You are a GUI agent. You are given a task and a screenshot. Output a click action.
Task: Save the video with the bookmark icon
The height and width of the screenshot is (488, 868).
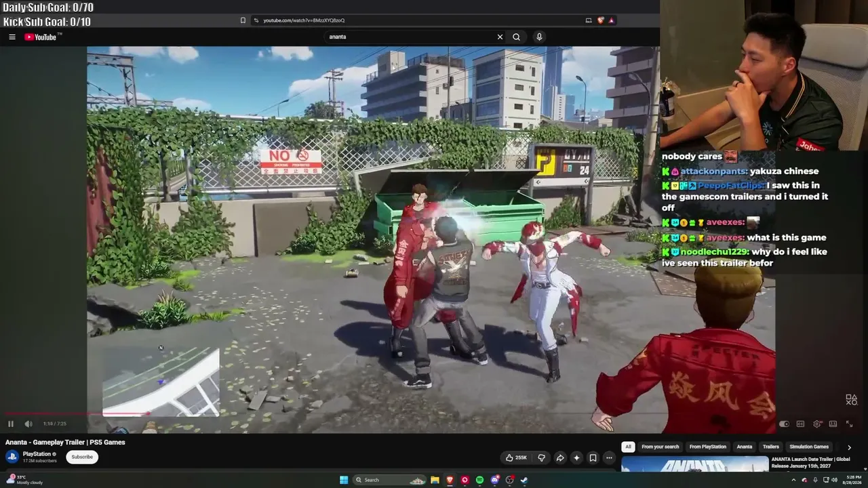coord(593,457)
